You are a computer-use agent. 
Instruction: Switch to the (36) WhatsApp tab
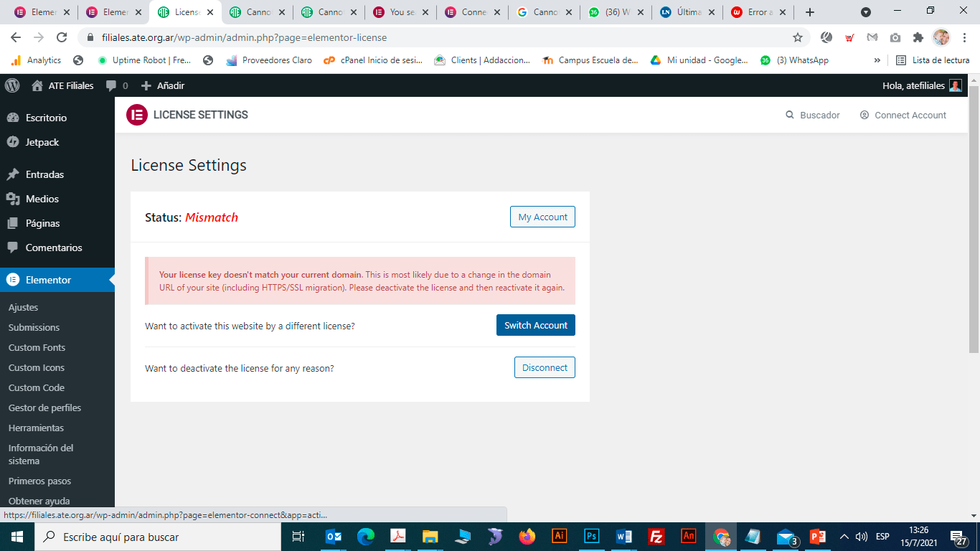point(616,12)
